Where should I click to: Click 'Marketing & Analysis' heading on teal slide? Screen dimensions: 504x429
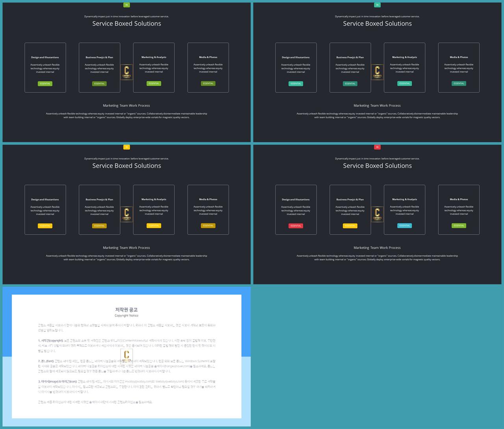[404, 57]
